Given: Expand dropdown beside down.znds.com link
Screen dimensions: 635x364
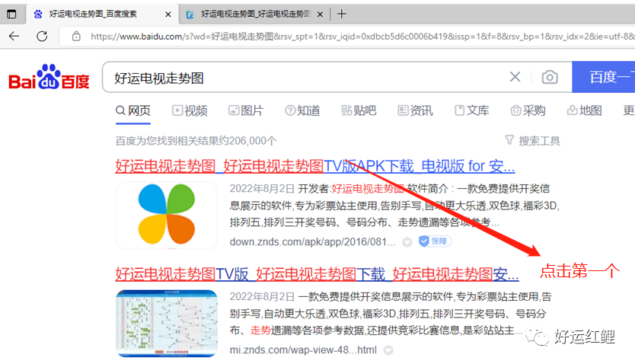Looking at the screenshot, I should (407, 242).
